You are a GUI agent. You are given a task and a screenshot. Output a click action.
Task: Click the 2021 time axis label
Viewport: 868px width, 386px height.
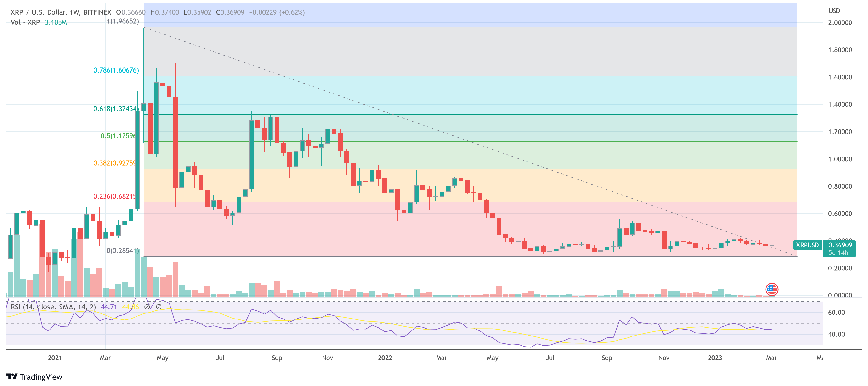click(55, 358)
